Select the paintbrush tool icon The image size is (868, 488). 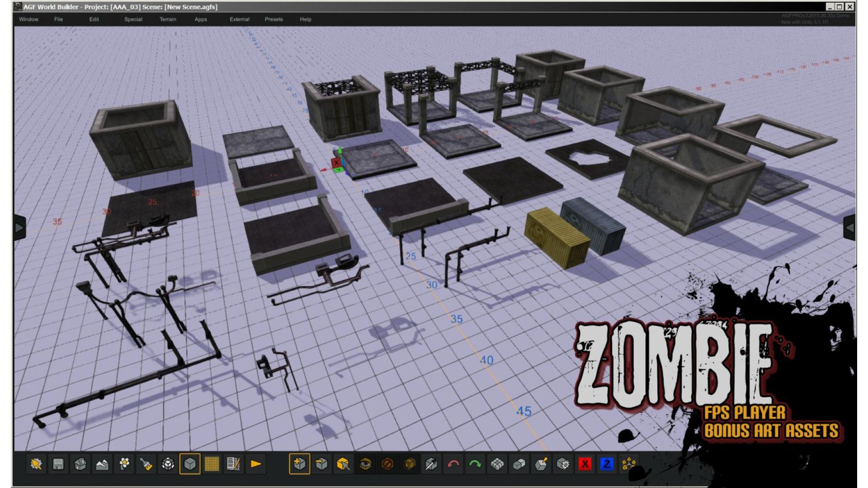(146, 464)
